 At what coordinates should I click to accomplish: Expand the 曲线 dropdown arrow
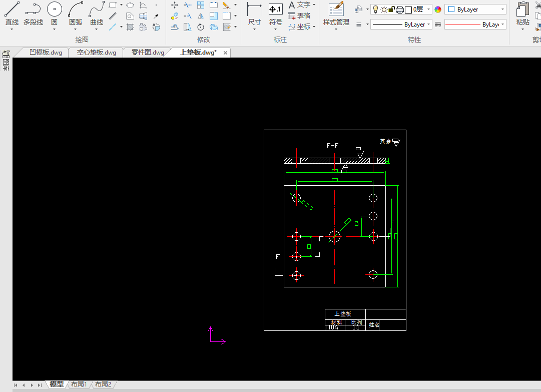click(x=97, y=30)
